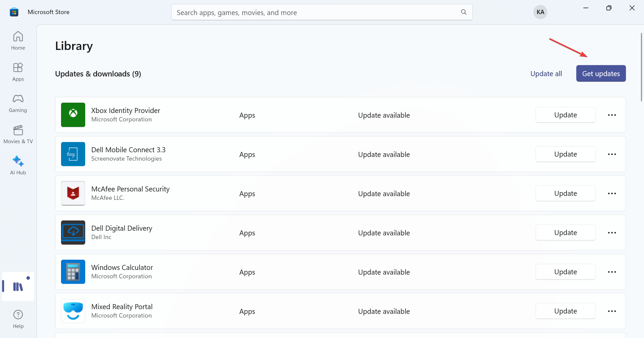Select the Mixed Reality Portal title

pos(122,306)
